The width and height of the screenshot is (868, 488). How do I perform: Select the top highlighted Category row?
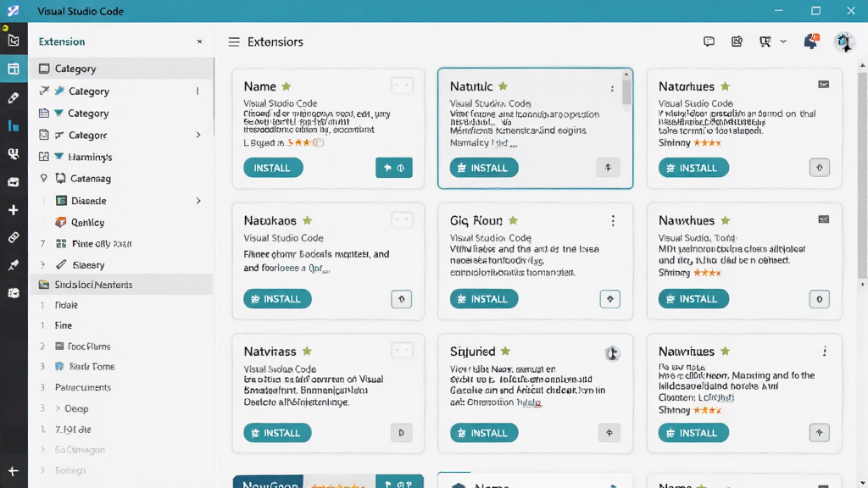121,69
